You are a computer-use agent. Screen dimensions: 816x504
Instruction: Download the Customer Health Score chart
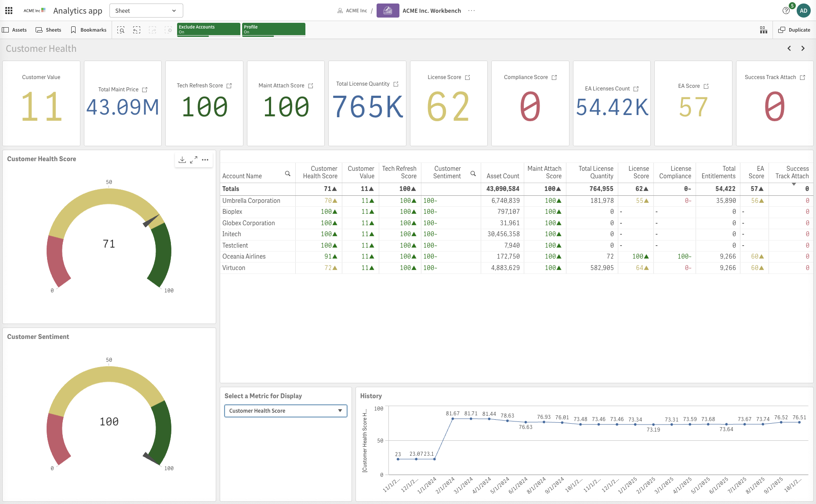click(182, 160)
